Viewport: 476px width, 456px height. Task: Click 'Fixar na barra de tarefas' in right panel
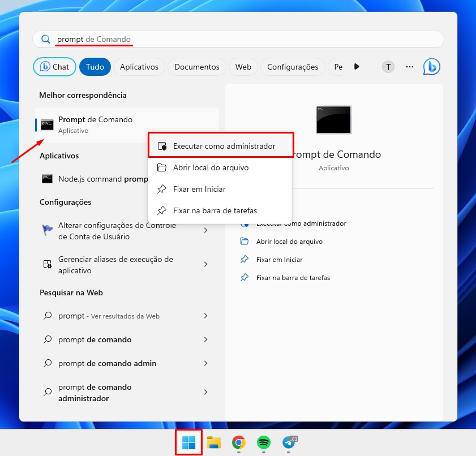point(293,278)
